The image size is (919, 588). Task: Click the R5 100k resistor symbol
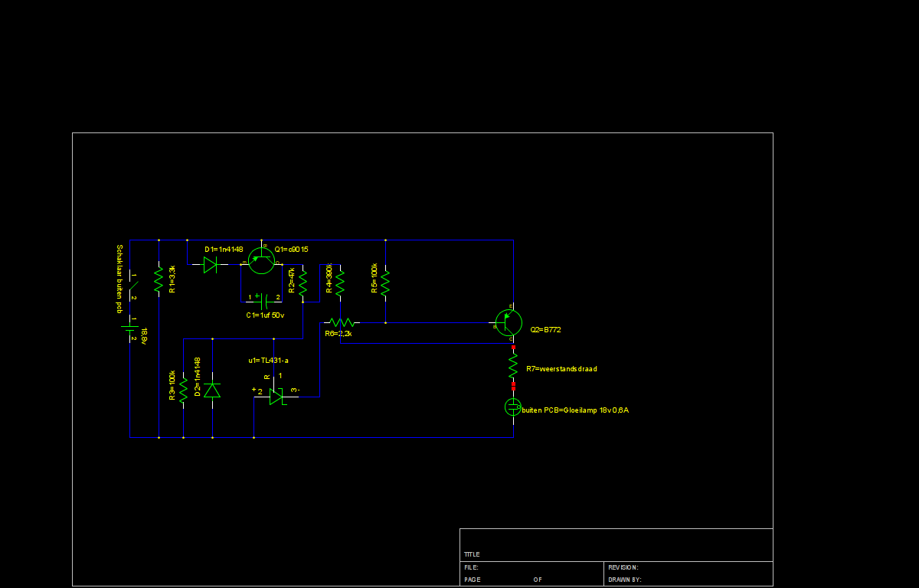click(x=385, y=280)
